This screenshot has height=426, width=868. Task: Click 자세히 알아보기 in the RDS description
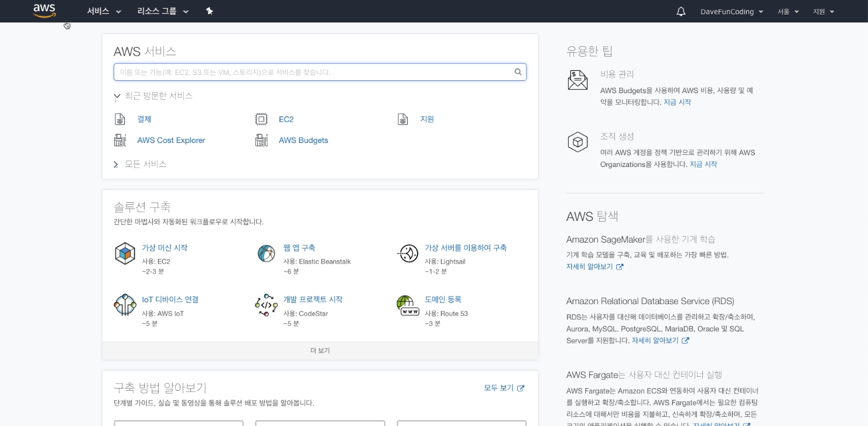tap(655, 340)
